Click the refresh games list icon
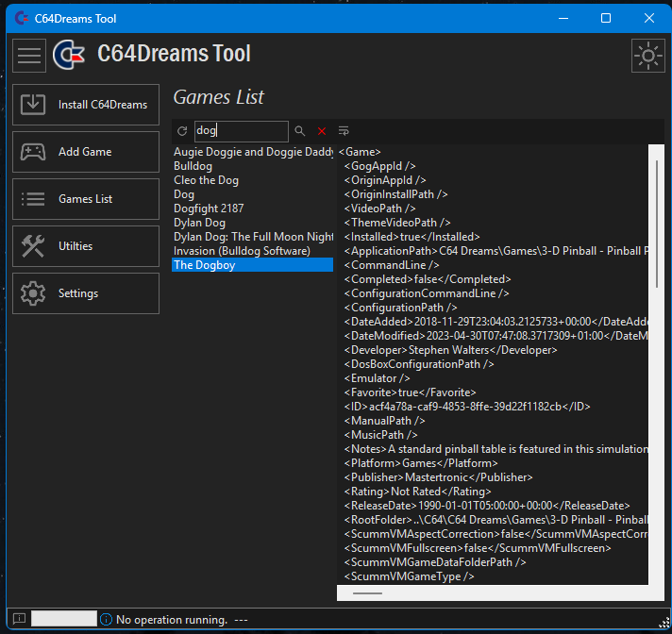 (x=182, y=130)
